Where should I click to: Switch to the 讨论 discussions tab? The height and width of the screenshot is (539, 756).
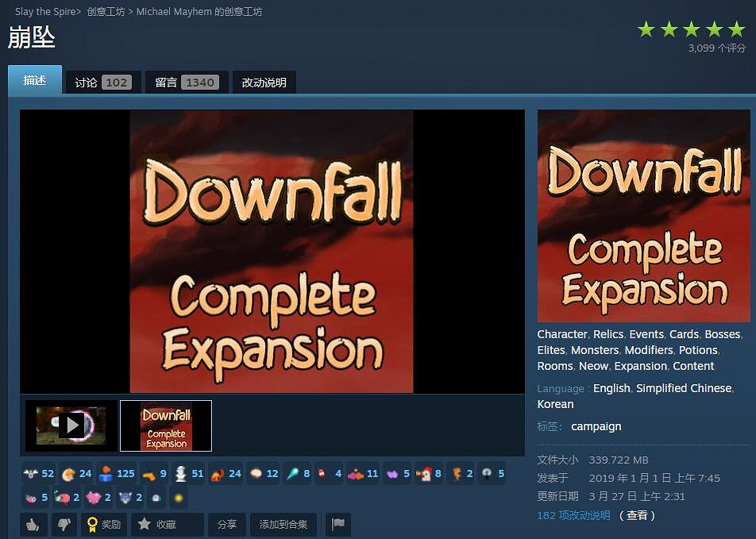tap(102, 83)
